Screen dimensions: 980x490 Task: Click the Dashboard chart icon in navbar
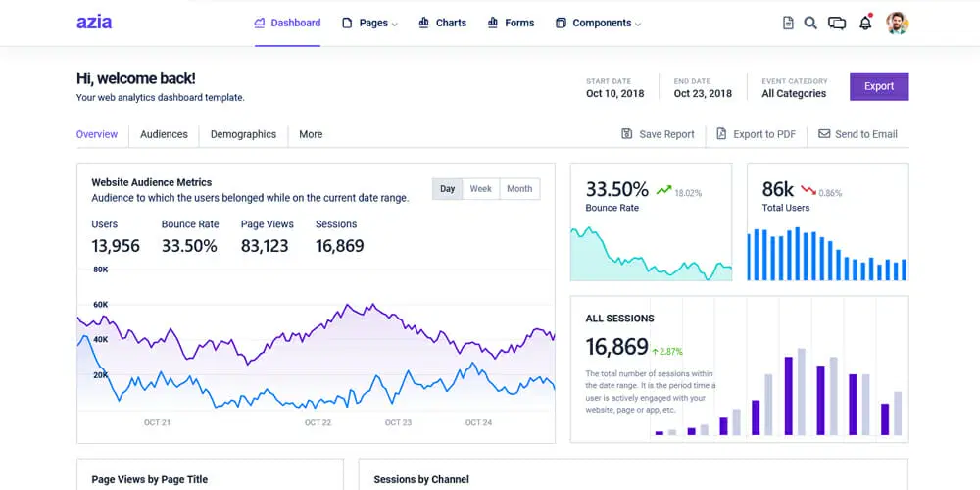tap(260, 23)
